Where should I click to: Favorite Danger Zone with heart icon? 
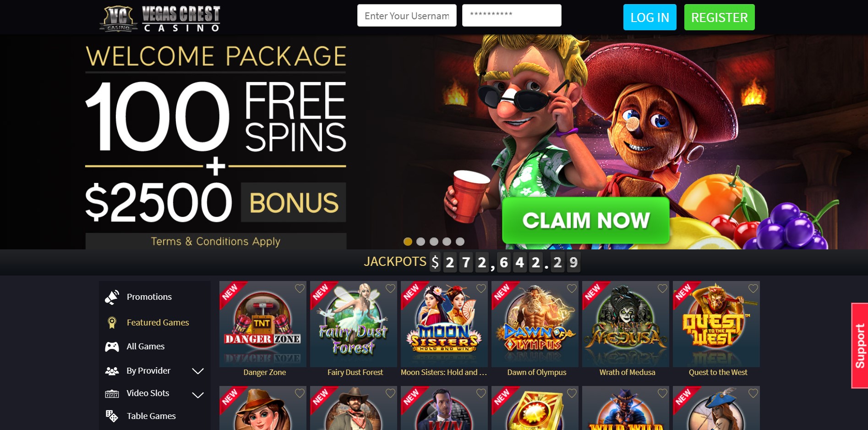tap(300, 288)
